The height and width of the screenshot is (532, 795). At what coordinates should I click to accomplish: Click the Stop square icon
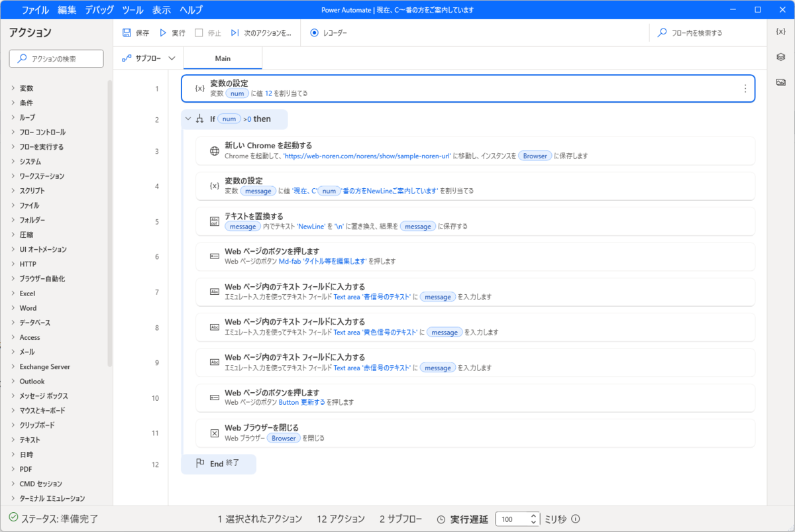tap(199, 32)
